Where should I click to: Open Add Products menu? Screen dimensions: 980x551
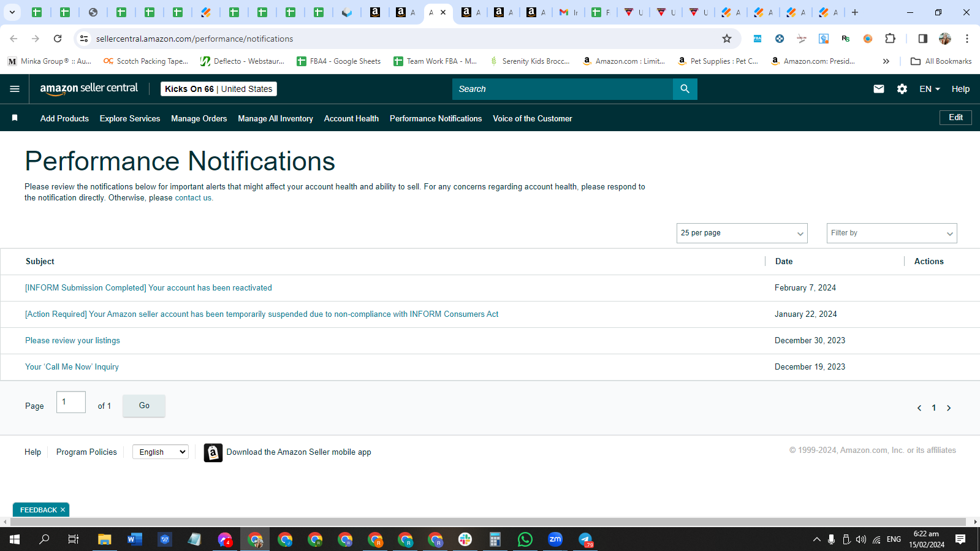pos(64,118)
